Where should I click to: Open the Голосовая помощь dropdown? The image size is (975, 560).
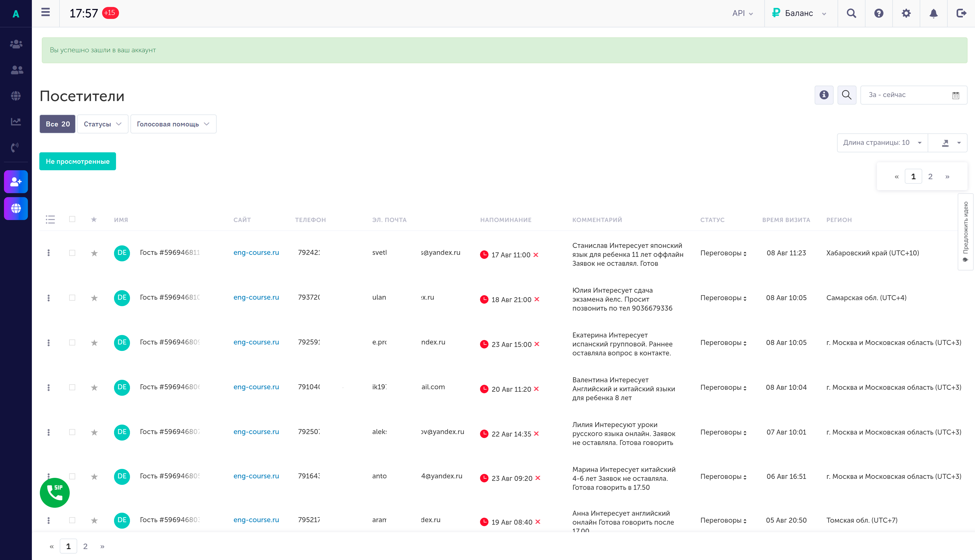173,124
